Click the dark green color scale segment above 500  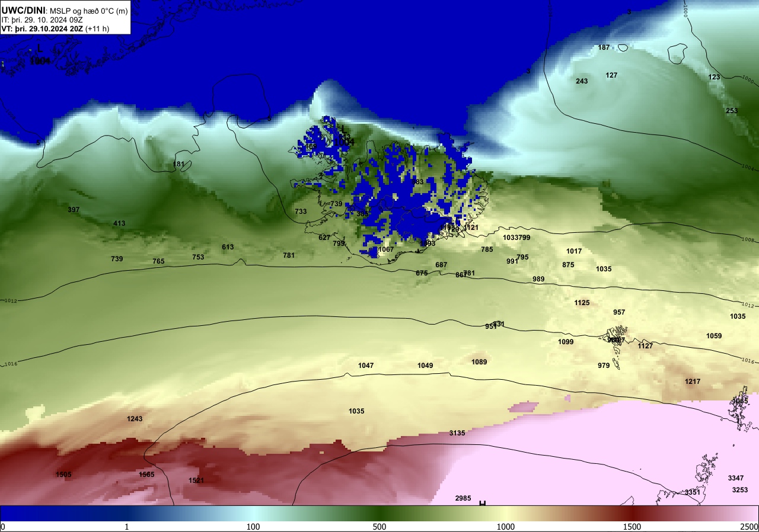click(379, 513)
